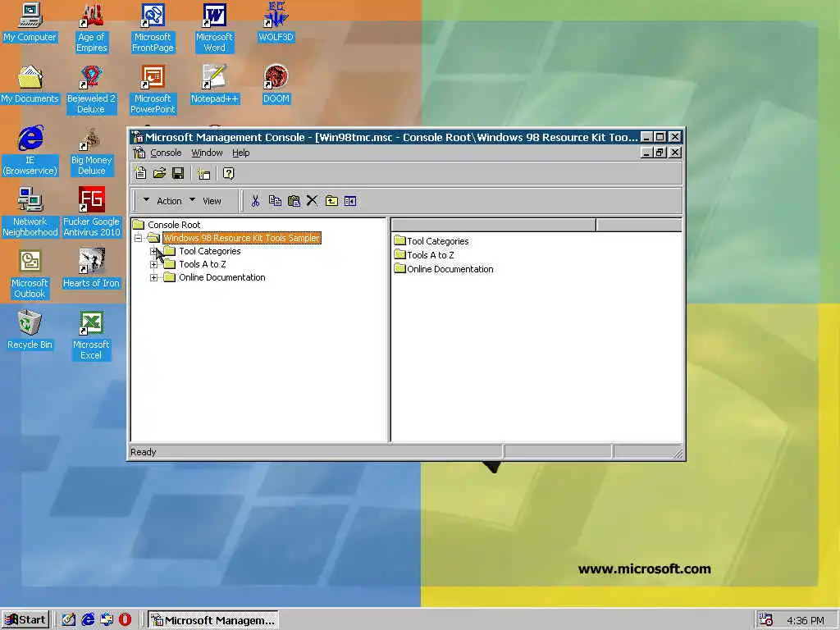Select WOLF3D desktop shortcut
Image resolution: width=840 pixels, height=630 pixels.
[x=276, y=22]
